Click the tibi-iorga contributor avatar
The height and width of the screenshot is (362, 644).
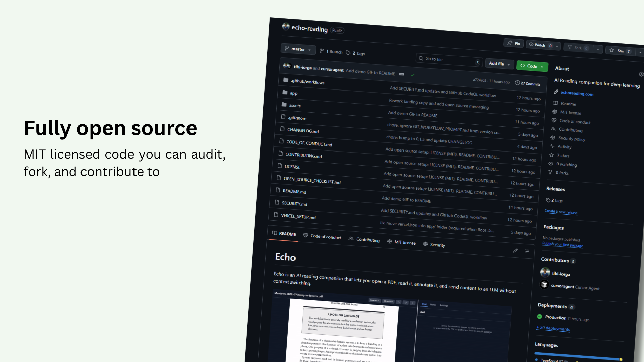pyautogui.click(x=545, y=272)
